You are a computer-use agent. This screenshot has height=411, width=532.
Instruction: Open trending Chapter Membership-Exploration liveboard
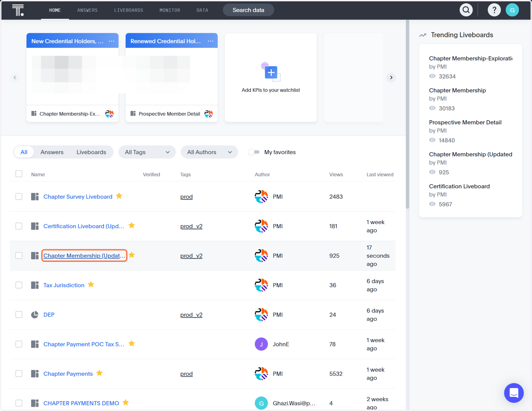[x=470, y=58]
